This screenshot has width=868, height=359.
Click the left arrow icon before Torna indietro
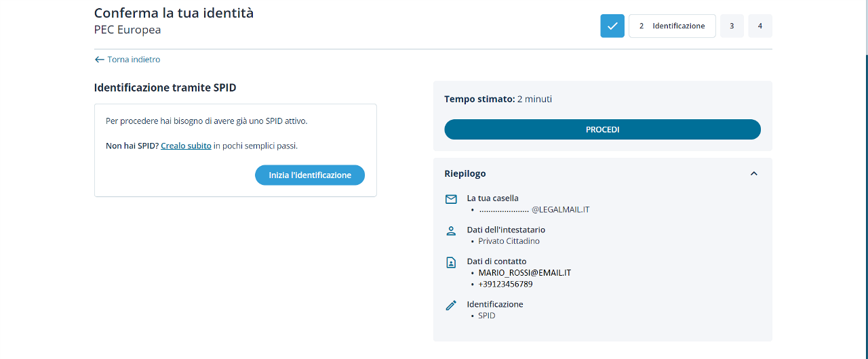pyautogui.click(x=100, y=60)
